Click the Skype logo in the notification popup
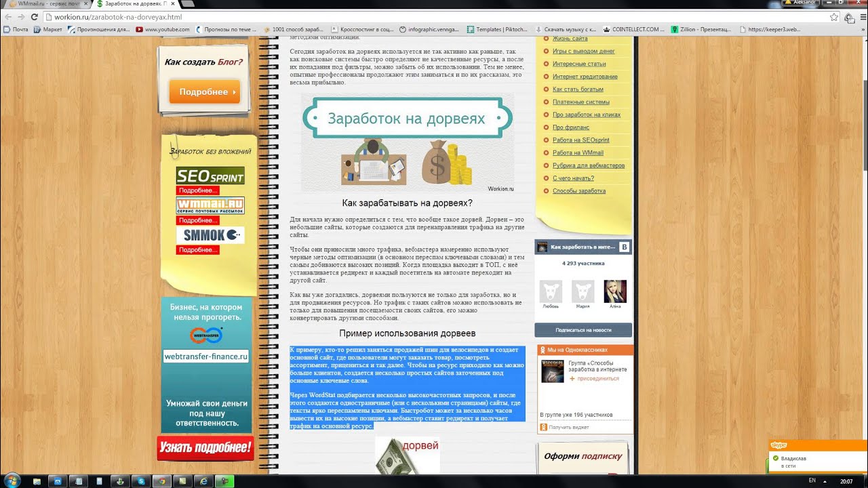Screen dimensions: 868x488 (778, 445)
